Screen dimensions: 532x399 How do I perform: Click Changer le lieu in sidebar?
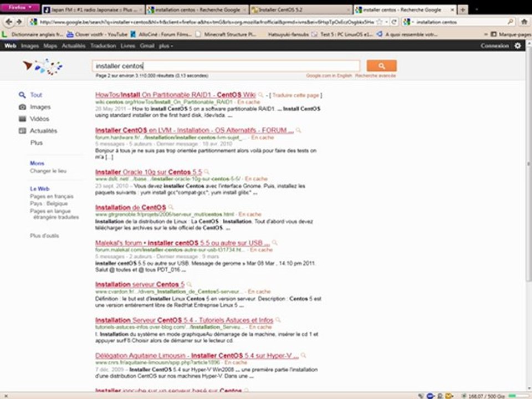click(48, 171)
